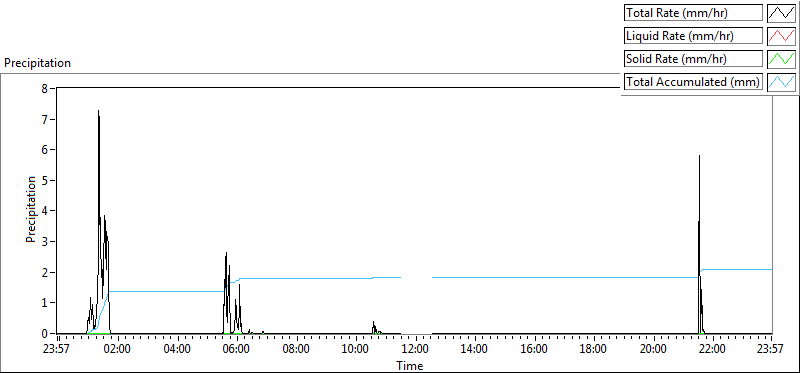Select the Liquid Rate (mm/hr) legend label
Image resolution: width=800 pixels, height=373 pixels.
click(x=693, y=36)
